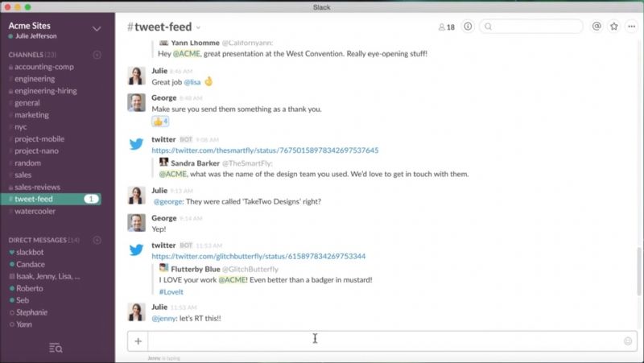Click the Twitter bird icon above Sandra Barker's tweet
644x363 pixels.
coord(136,144)
